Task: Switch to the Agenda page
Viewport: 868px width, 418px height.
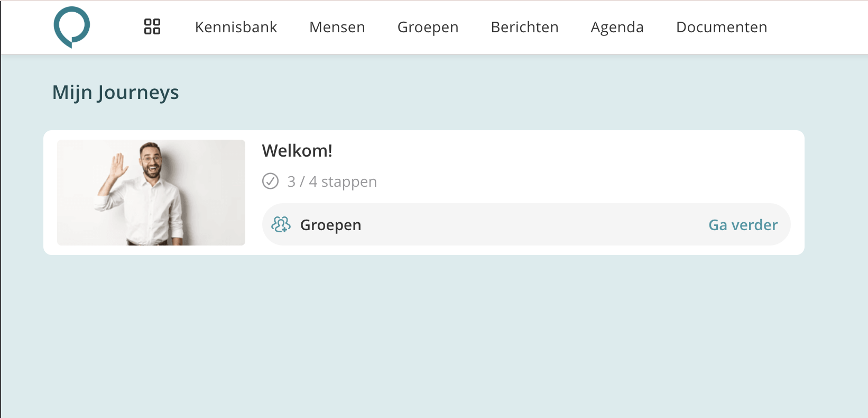Action: 617,27
